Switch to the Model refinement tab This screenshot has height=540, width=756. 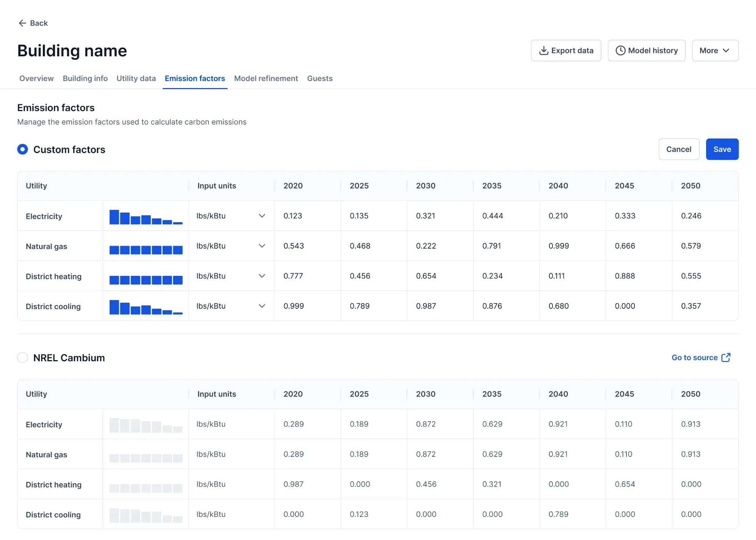(266, 79)
